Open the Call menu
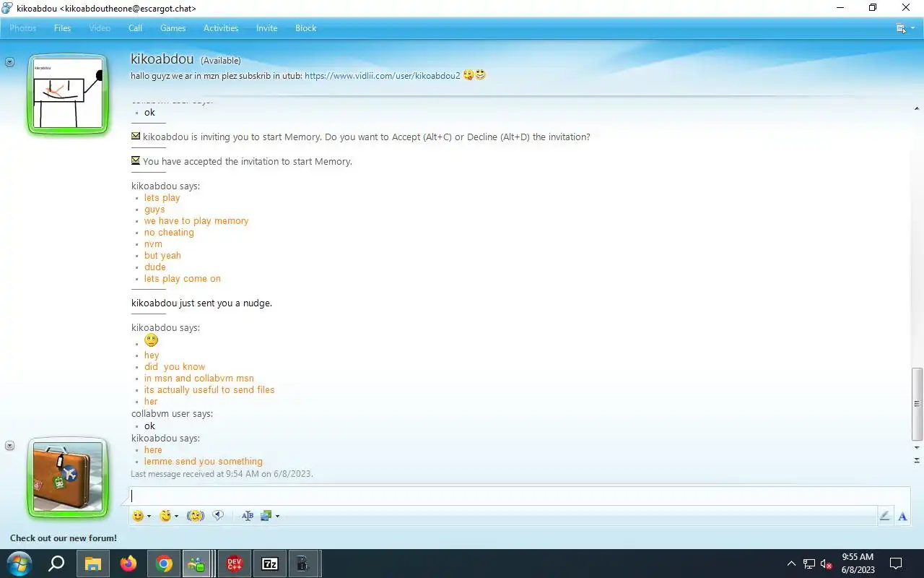 click(x=135, y=28)
